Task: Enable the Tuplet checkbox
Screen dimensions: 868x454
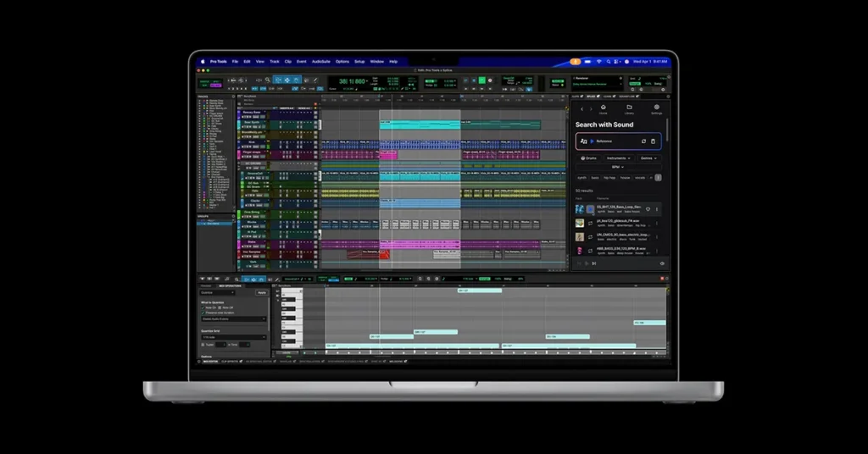Action: point(203,344)
